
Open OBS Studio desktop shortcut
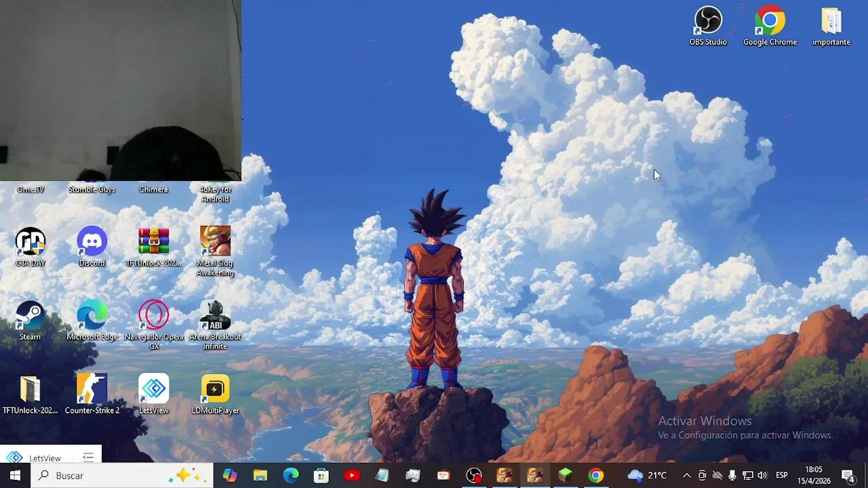(x=708, y=26)
